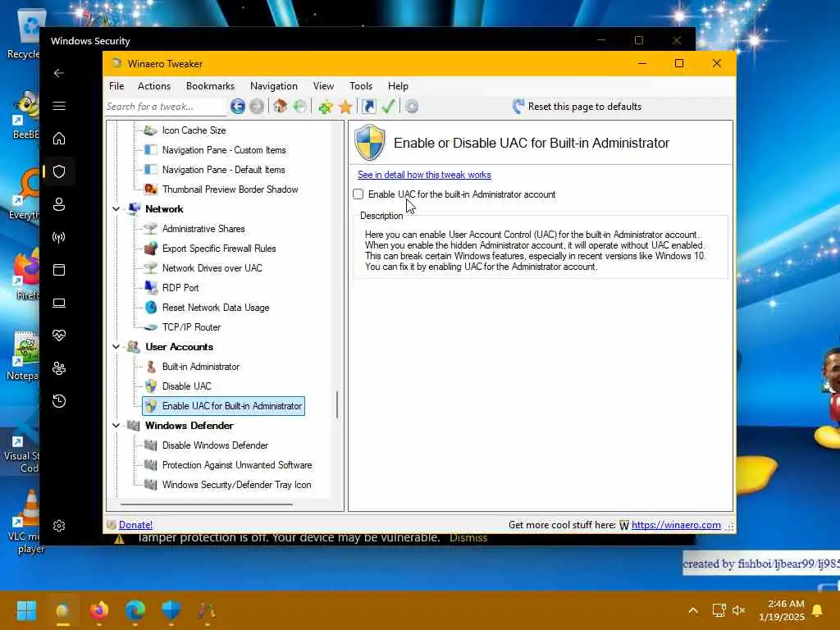Open See in detail how this tweak works link

tap(424, 175)
